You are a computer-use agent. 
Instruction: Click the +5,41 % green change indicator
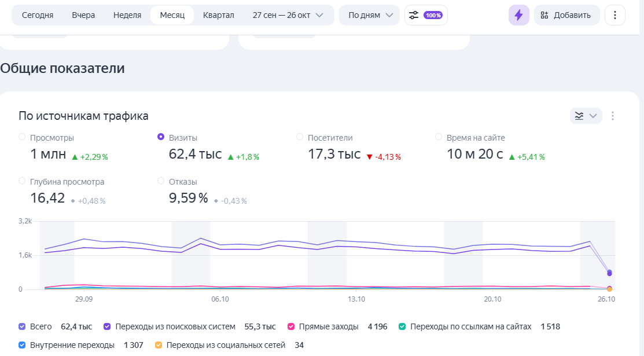(527, 157)
